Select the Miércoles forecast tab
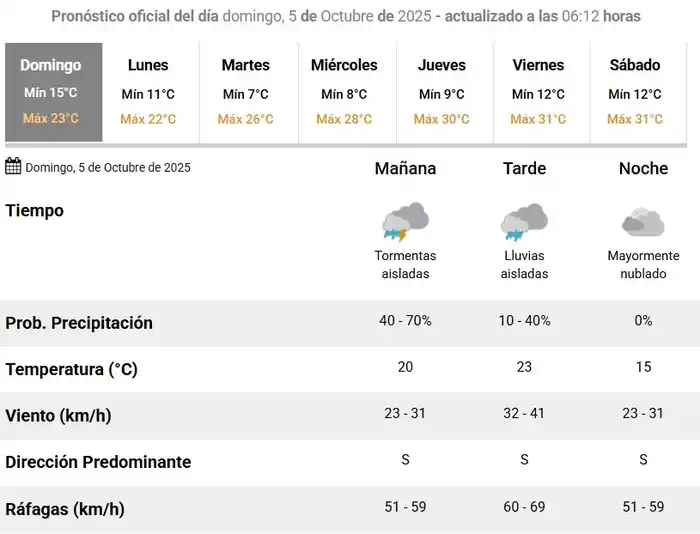The image size is (700, 534). coord(344,92)
